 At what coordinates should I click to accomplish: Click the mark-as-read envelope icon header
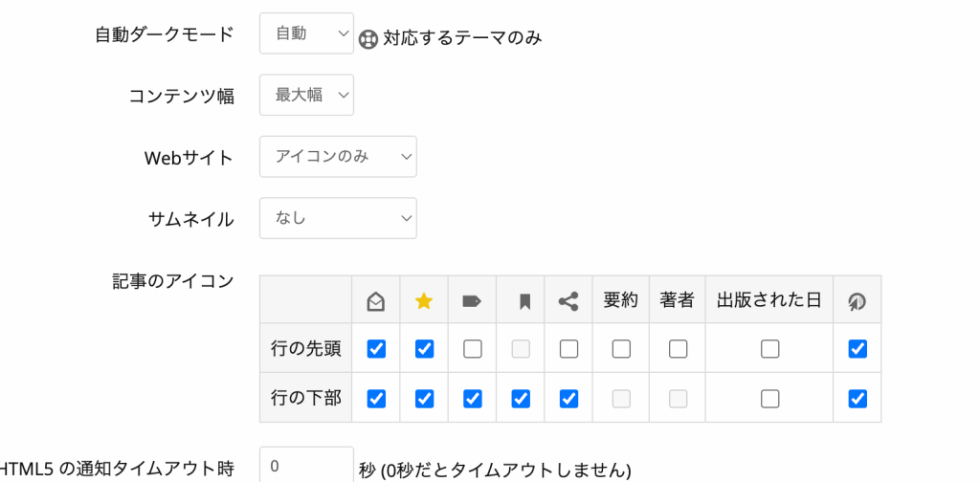[376, 301]
